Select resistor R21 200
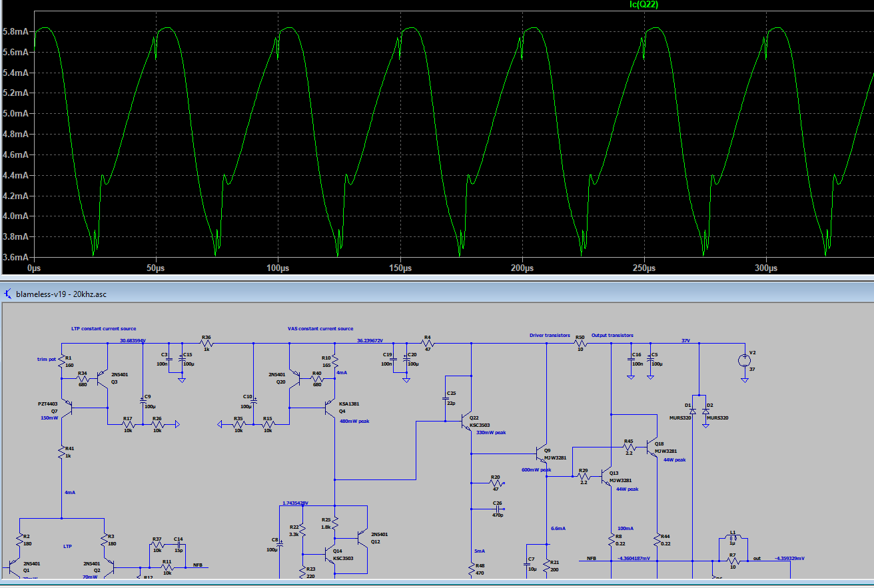 pos(546,566)
